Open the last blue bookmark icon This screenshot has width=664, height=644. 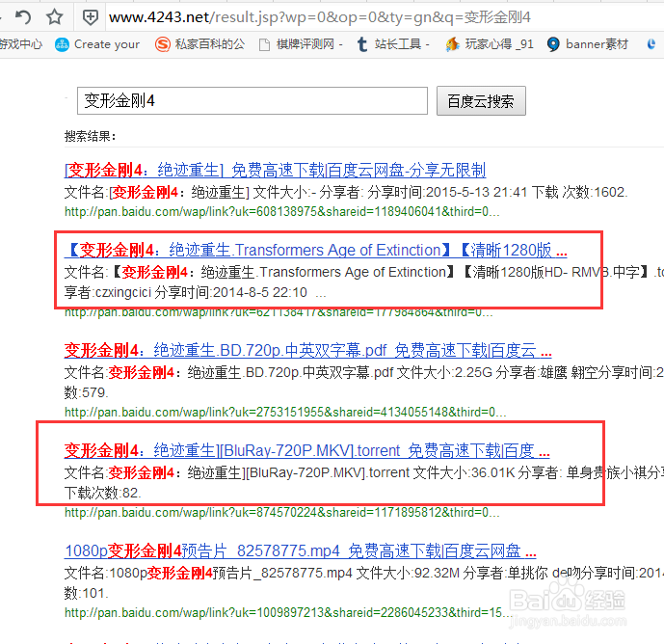[651, 44]
